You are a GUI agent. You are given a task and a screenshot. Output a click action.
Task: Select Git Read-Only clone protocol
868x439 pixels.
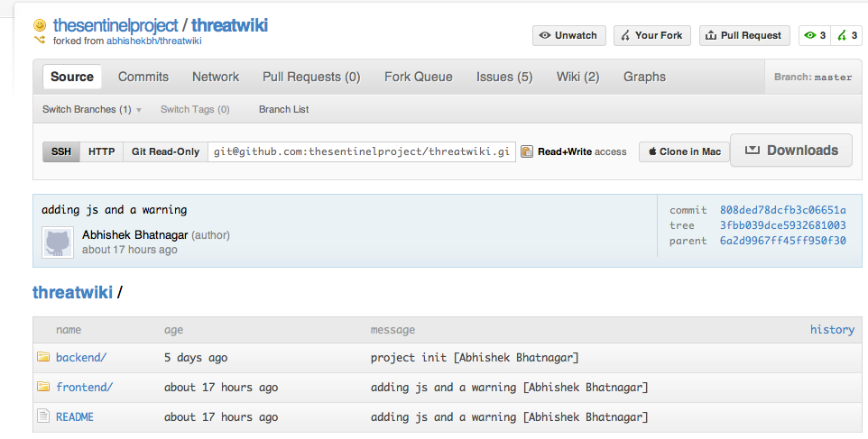(x=165, y=151)
